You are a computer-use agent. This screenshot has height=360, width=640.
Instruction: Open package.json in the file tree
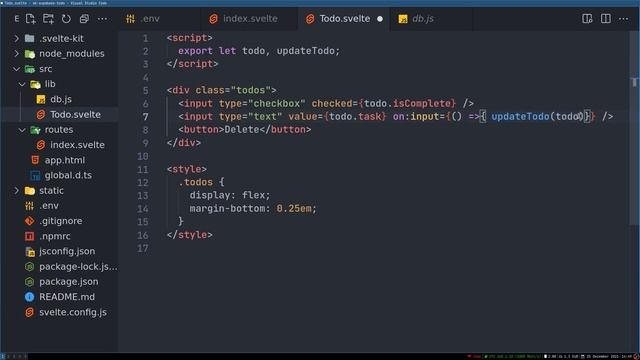point(69,282)
